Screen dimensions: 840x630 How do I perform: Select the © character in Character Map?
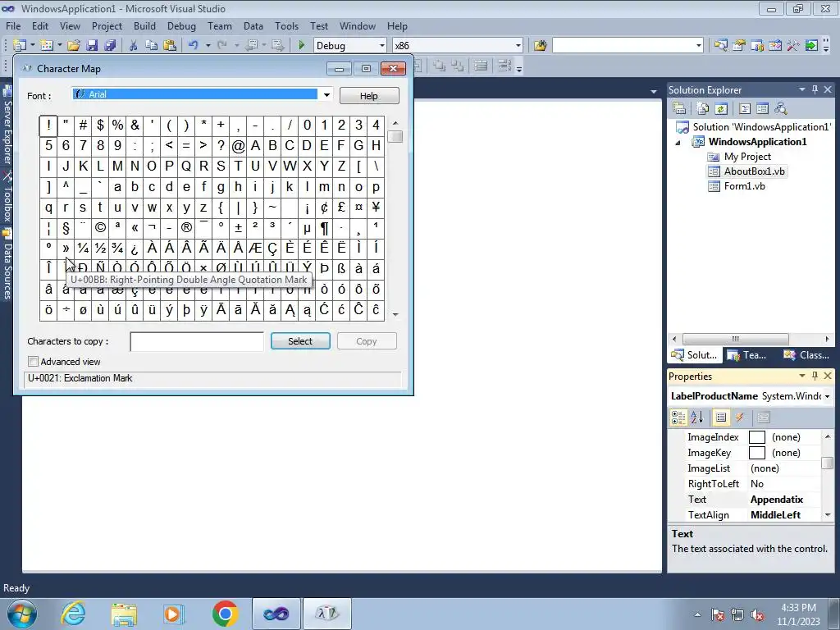(x=100, y=228)
